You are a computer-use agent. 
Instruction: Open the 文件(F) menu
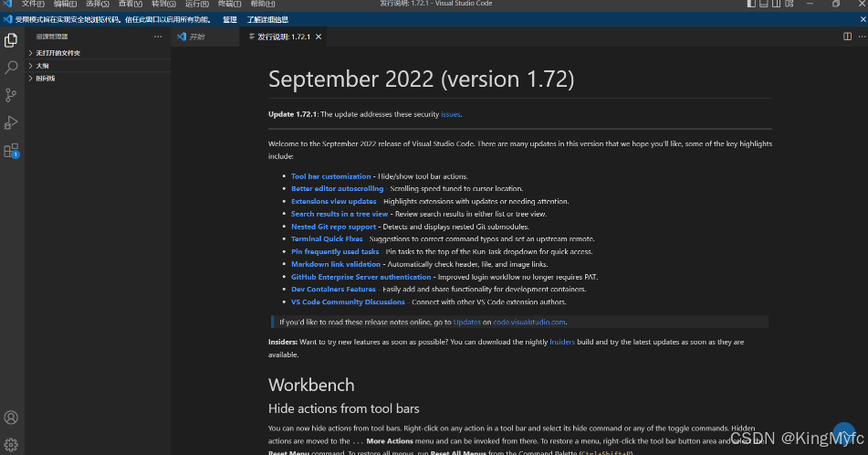pos(33,4)
